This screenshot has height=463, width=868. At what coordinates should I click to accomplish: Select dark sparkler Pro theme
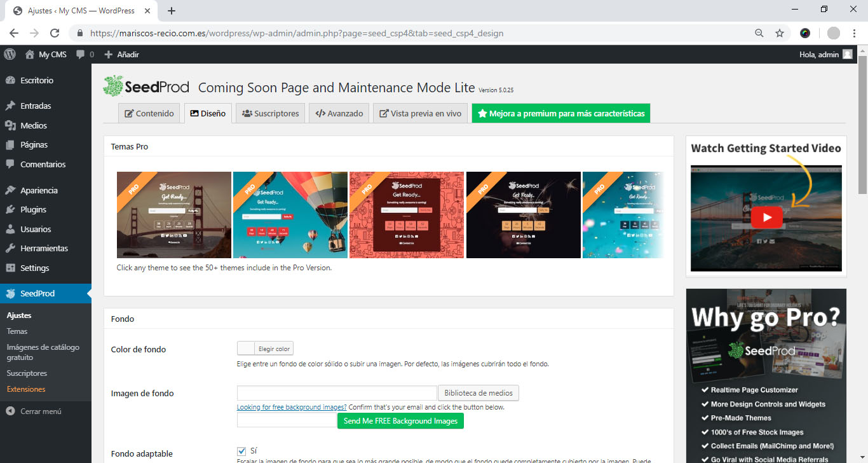(x=524, y=215)
